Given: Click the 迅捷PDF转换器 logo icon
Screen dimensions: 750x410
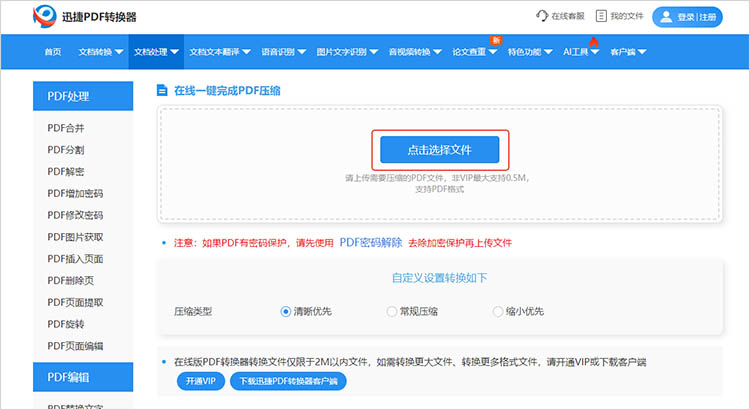Looking at the screenshot, I should tap(44, 16).
